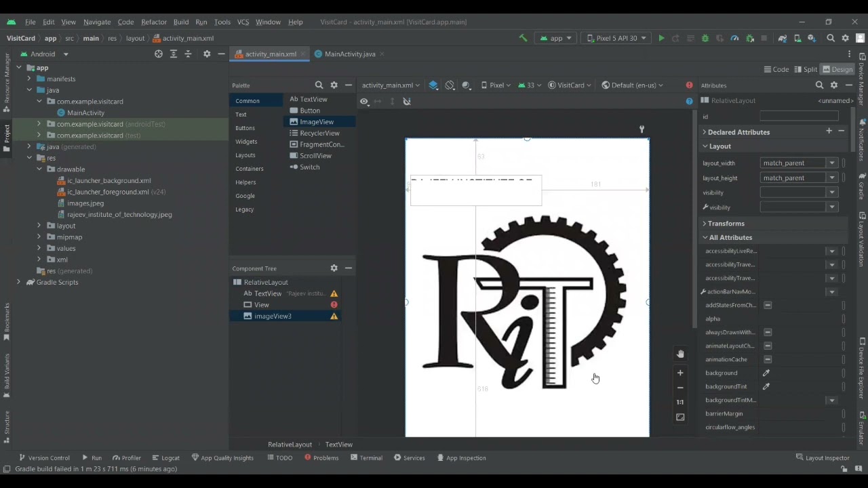The height and width of the screenshot is (488, 868).
Task: Open the VCS menu
Action: coord(243,22)
